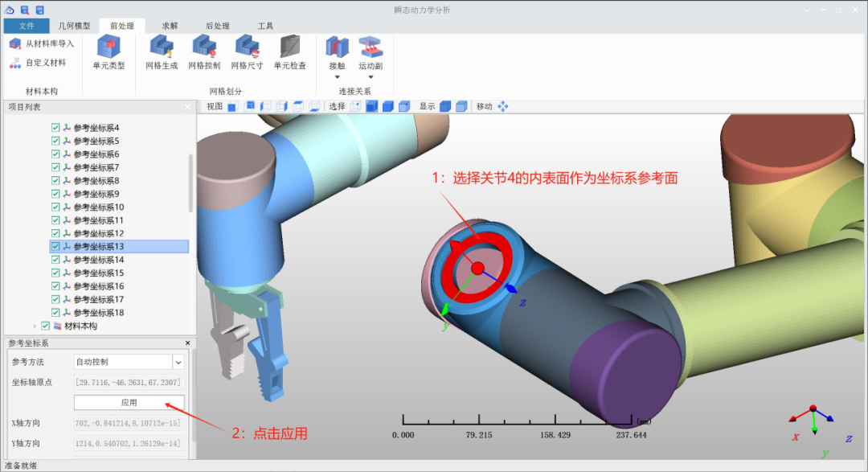Show mesh display mode icon

(x=461, y=106)
